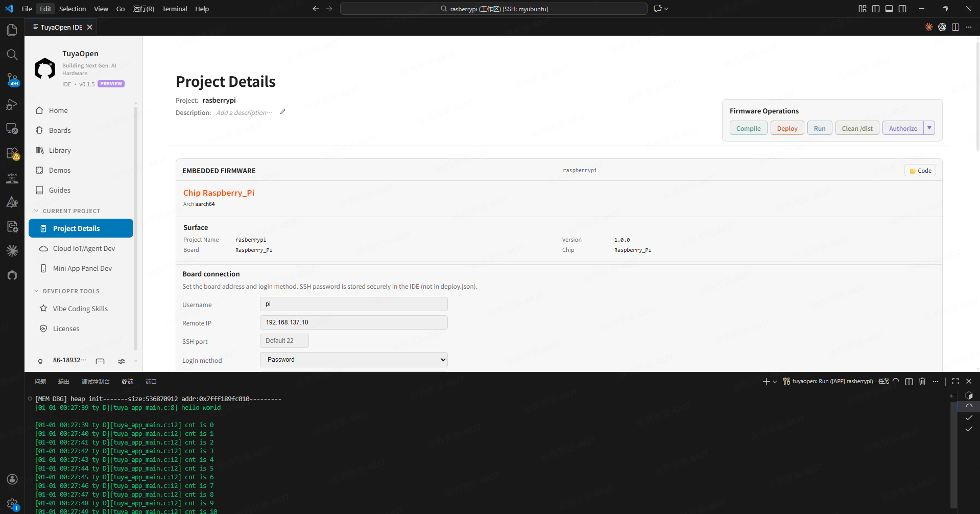Click the Run firmware button
Viewport: 980px width, 514px height.
(820, 128)
